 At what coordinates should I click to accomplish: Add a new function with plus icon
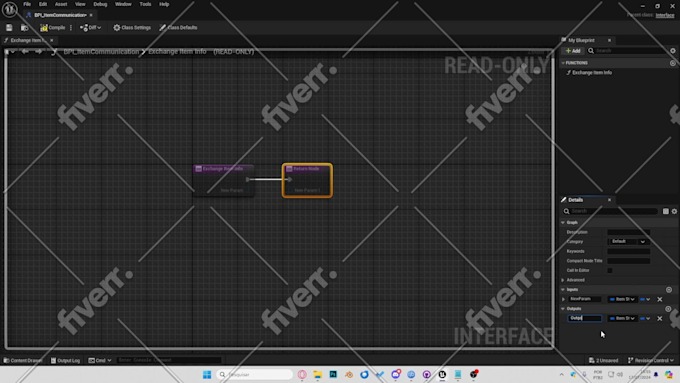672,63
